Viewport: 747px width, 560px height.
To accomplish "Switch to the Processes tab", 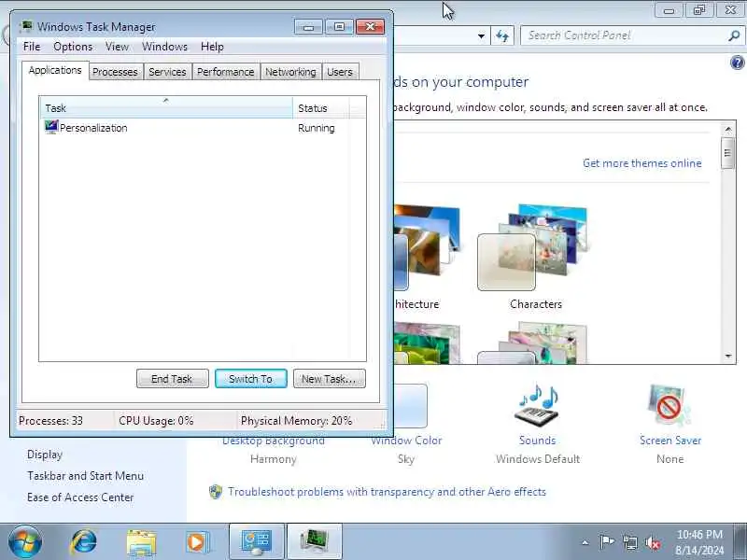I will pyautogui.click(x=115, y=72).
